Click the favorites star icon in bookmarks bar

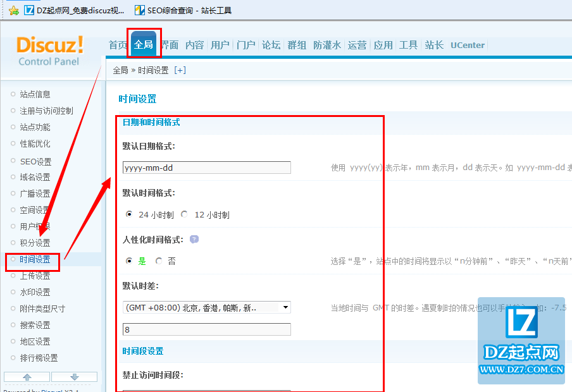pos(13,10)
